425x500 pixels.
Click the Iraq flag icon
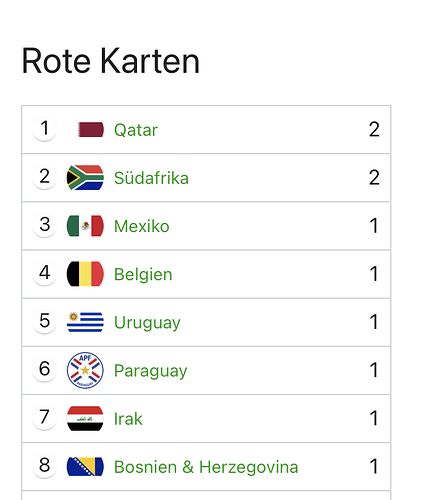point(85,418)
